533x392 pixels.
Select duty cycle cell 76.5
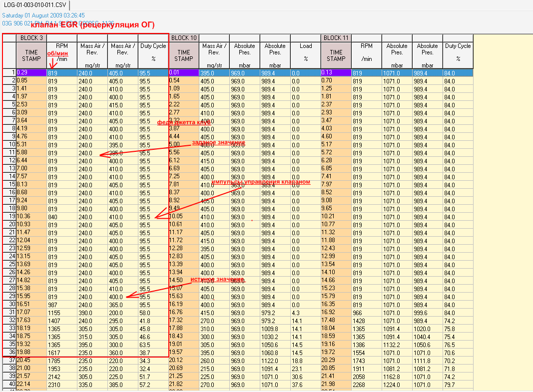458,345
